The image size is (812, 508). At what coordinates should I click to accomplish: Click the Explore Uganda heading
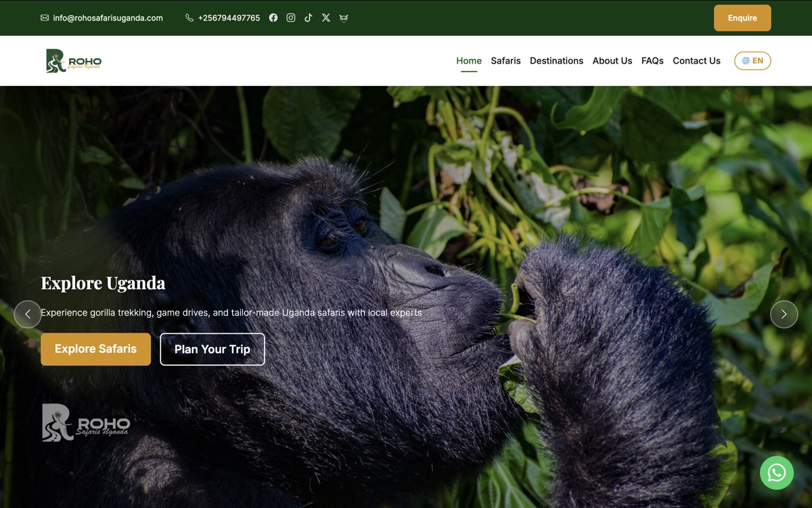click(x=103, y=282)
